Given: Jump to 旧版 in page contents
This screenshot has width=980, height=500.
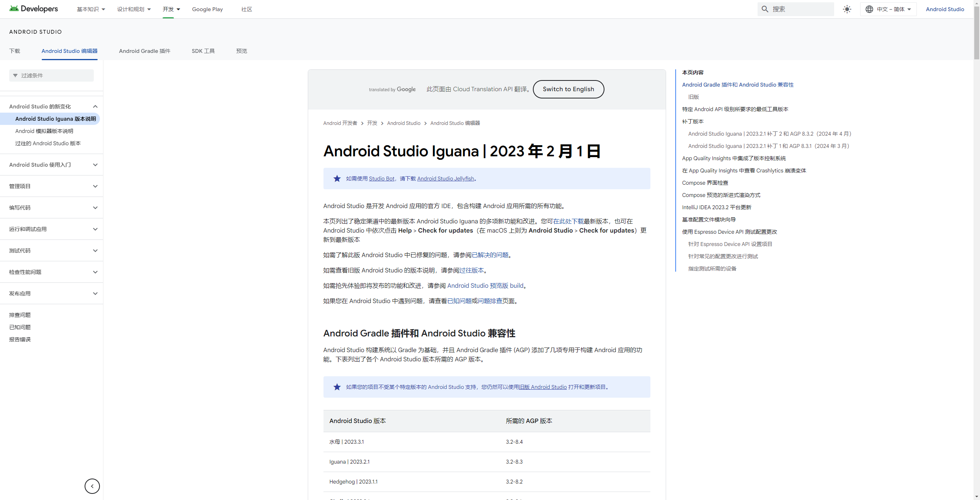Looking at the screenshot, I should click(x=693, y=97).
